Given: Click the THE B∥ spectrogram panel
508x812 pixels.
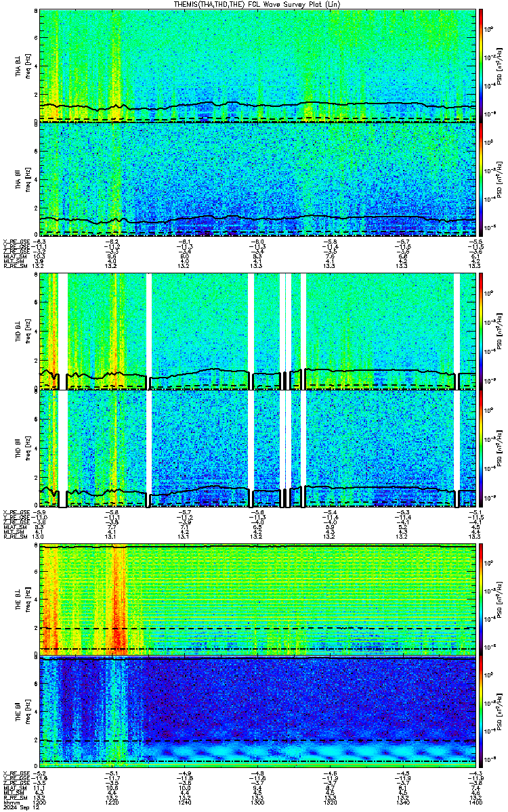Looking at the screenshot, I should (258, 713).
